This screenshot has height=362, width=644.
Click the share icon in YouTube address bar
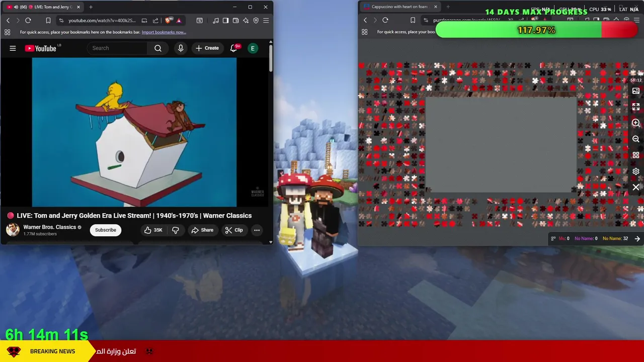155,21
